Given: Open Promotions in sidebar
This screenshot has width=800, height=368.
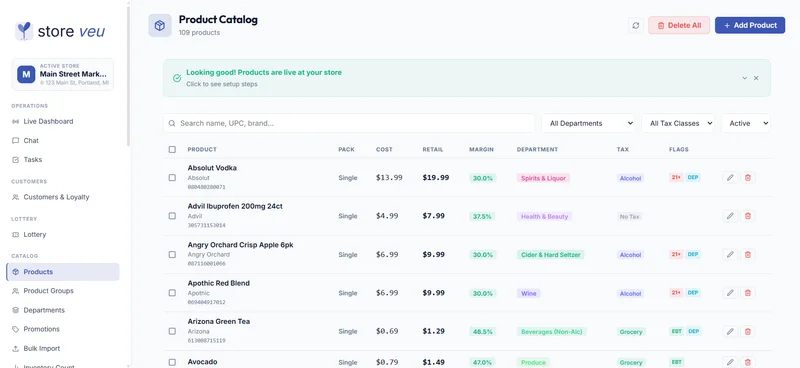Looking at the screenshot, I should 41,329.
